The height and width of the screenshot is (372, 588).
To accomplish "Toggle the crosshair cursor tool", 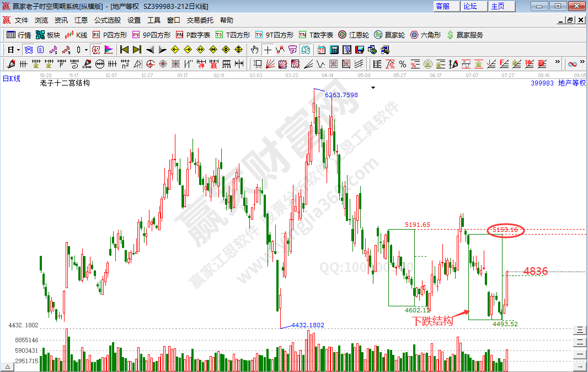I will click(x=268, y=49).
